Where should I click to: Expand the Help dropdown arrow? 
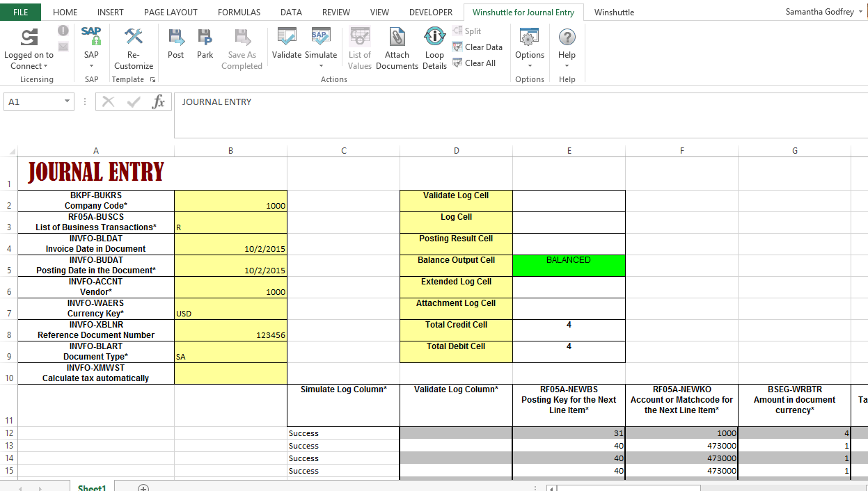tap(567, 66)
